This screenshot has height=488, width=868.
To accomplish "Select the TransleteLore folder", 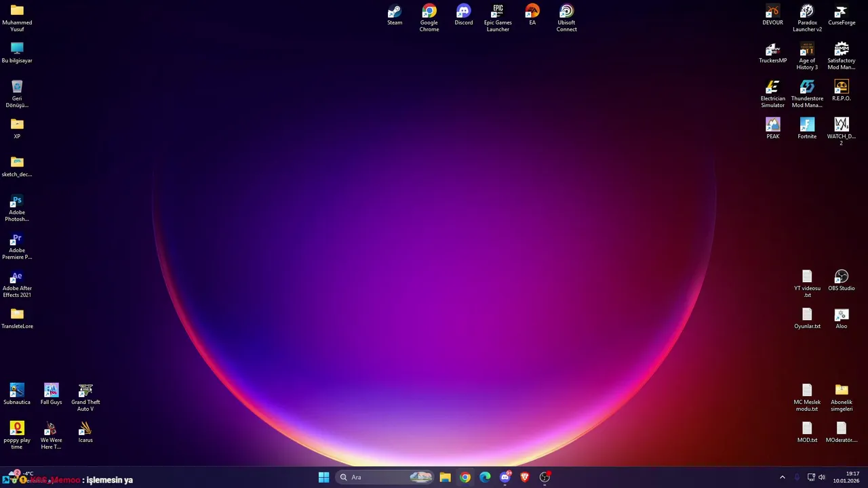I will (17, 319).
